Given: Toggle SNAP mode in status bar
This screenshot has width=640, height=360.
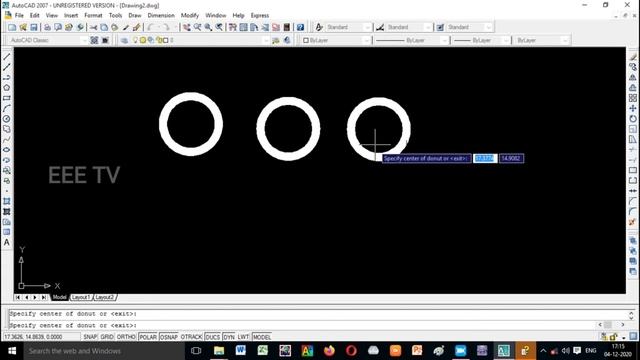Looking at the screenshot, I should pos(90,337).
